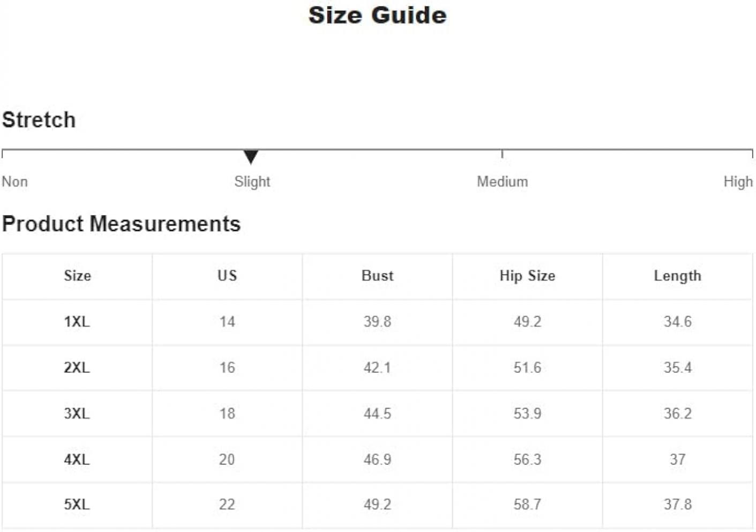Screen dimensions: 756x532
Task: Select the 1XL size row label
Action: 77,322
